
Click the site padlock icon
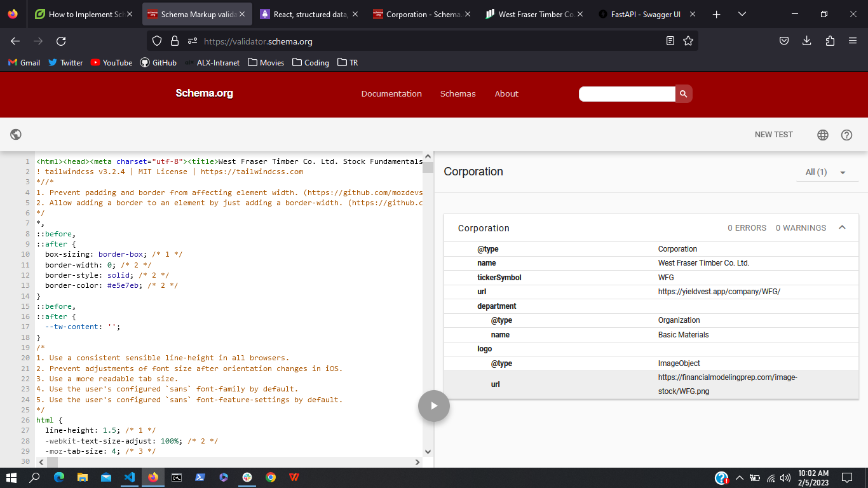[175, 41]
